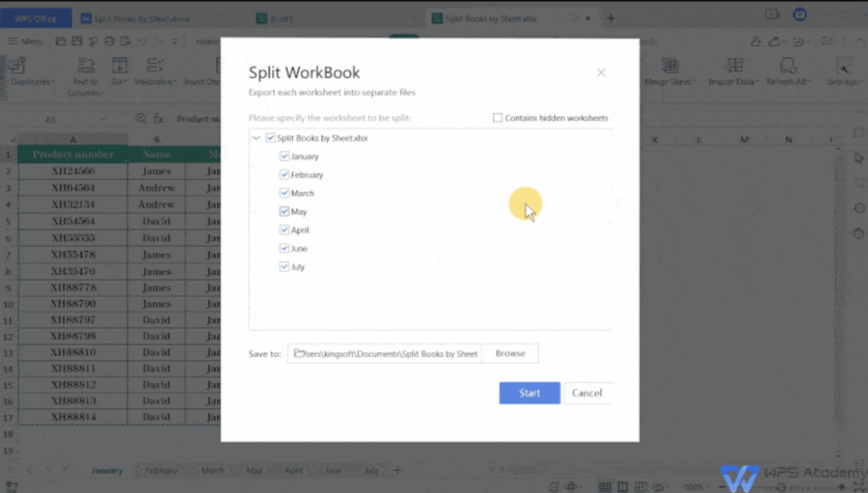868x493 pixels.
Task: Select the January sheet tab
Action: 107,470
